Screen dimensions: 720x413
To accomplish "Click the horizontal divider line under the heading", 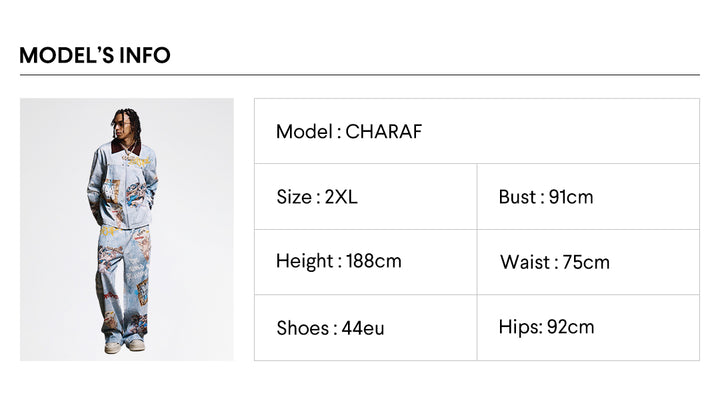I will tap(360, 75).
